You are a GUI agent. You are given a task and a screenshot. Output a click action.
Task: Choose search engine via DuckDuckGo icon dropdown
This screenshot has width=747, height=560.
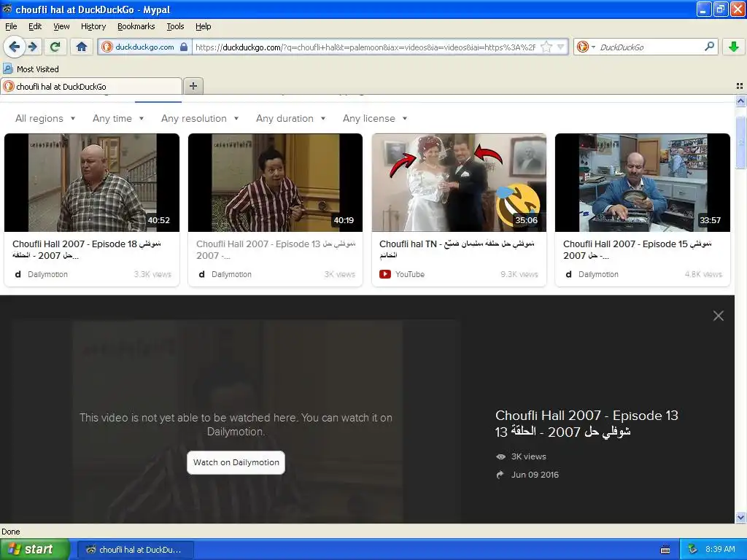[x=586, y=47]
